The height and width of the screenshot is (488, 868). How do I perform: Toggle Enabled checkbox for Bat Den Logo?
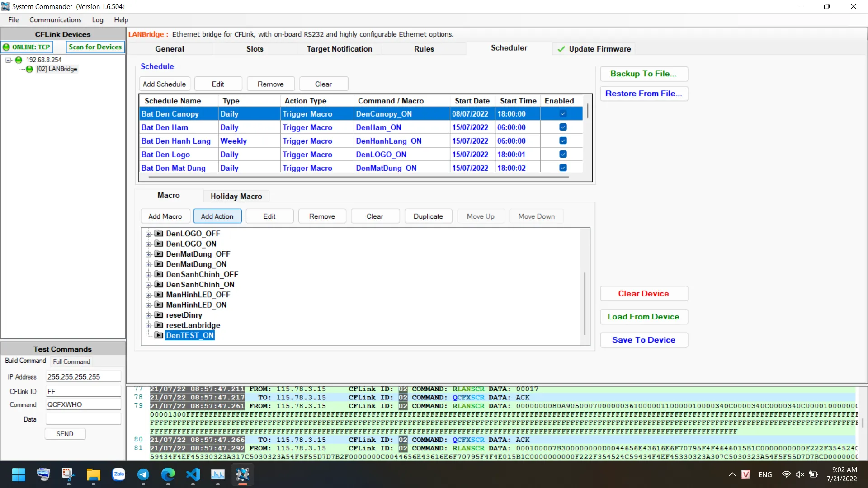click(x=563, y=155)
